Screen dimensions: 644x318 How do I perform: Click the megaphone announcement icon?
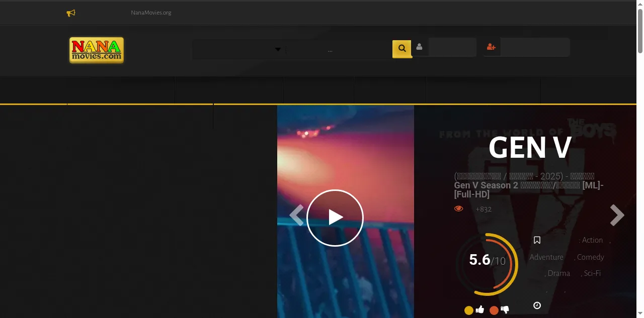tap(71, 13)
